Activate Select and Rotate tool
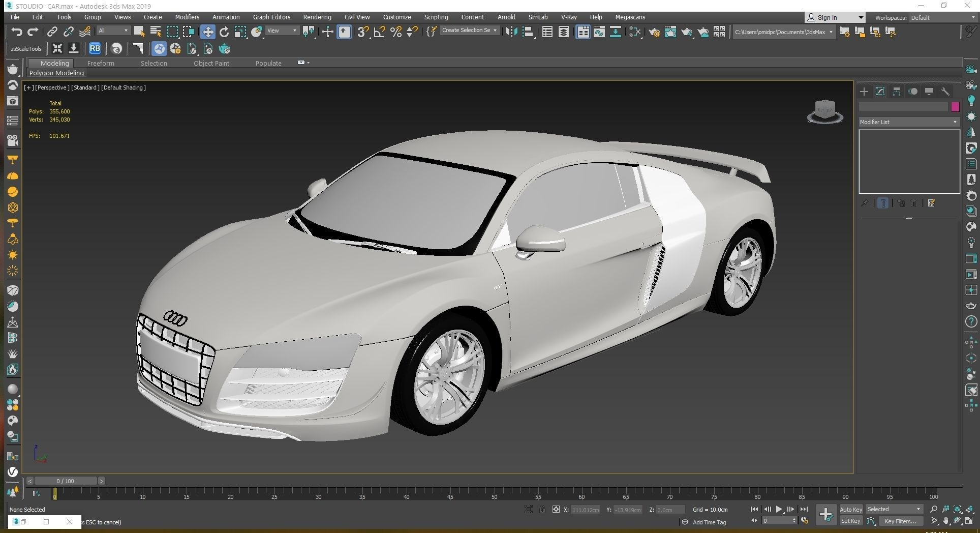 224,32
